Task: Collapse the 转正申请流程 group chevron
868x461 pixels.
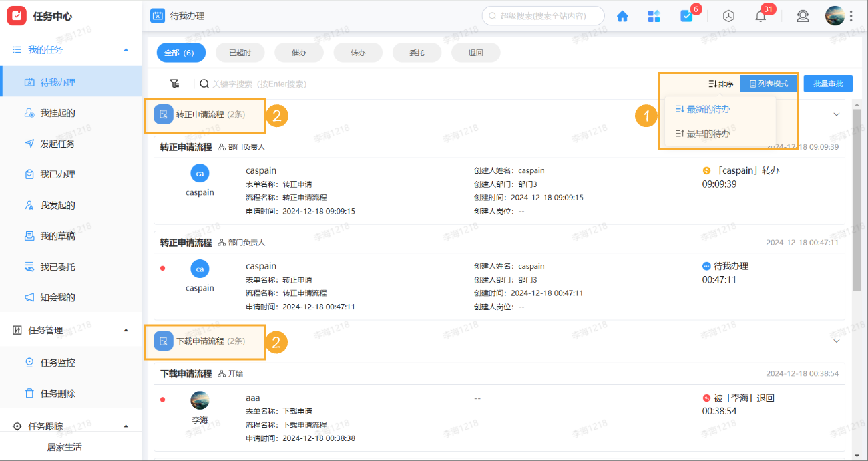Action: point(836,114)
